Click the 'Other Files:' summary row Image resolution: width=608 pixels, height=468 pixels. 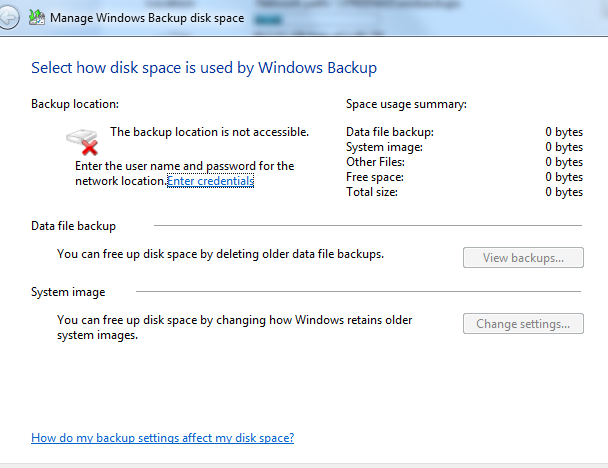pos(465,162)
